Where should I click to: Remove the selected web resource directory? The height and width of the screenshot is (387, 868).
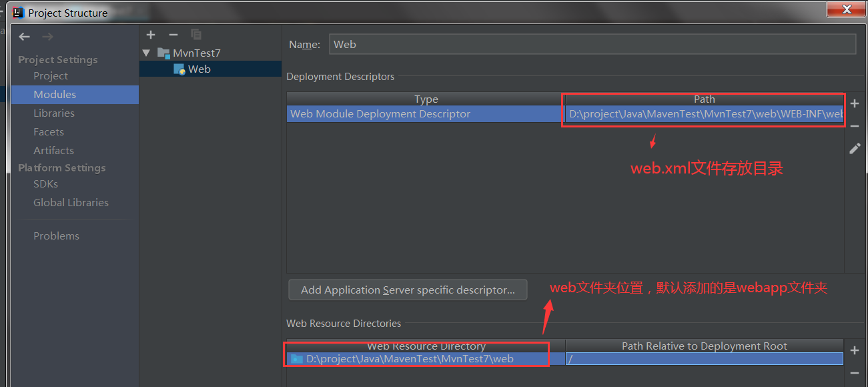(855, 373)
